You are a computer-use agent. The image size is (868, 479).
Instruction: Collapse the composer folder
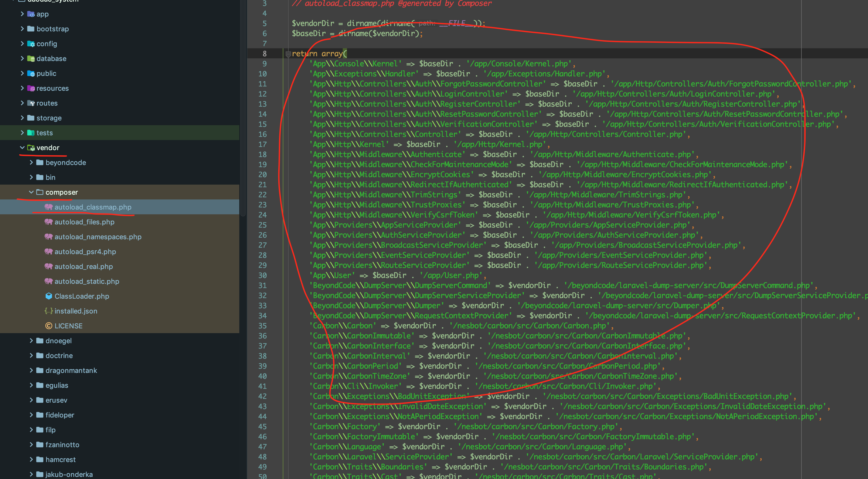31,192
